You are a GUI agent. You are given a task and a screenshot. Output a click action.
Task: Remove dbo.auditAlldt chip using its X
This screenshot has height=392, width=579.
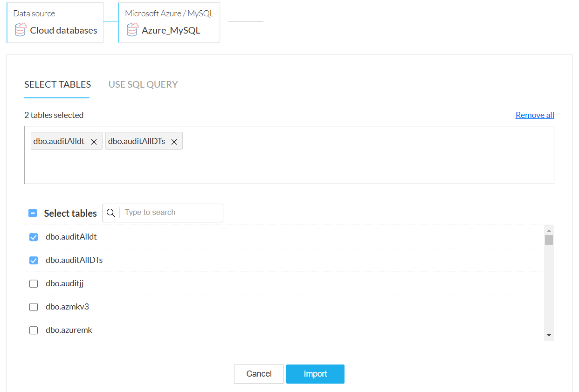pyautogui.click(x=94, y=142)
